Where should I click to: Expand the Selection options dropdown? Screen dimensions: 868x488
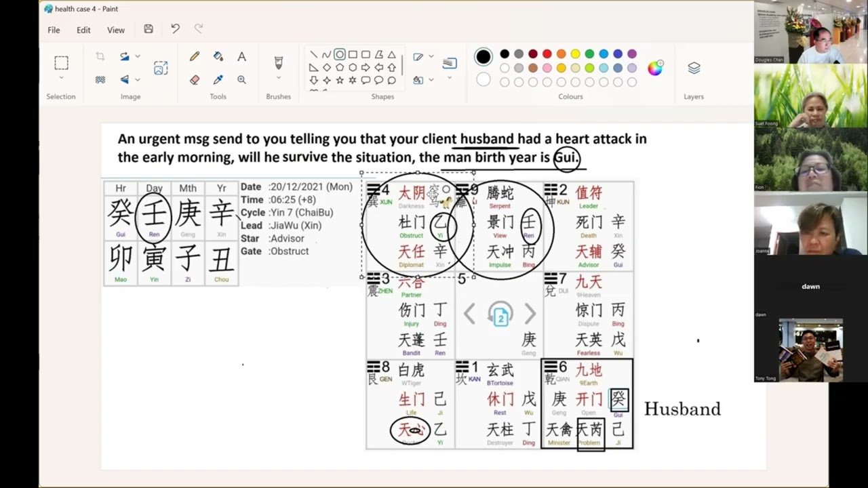click(x=61, y=78)
